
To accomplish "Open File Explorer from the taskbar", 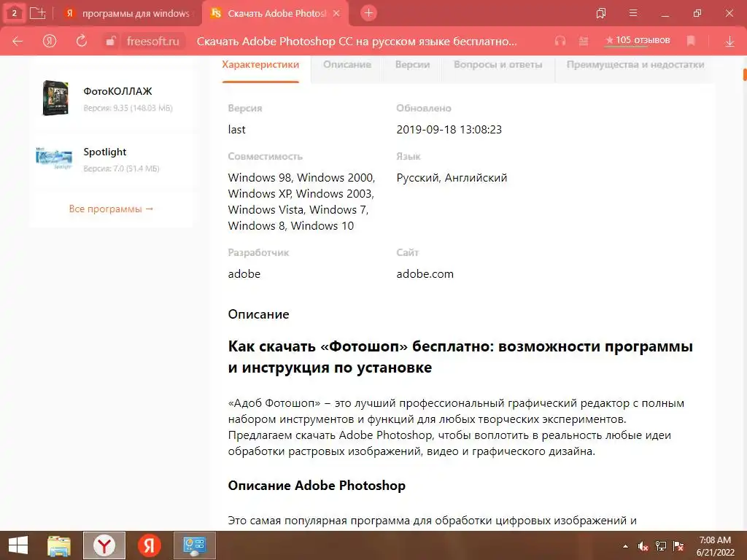I will (x=59, y=545).
